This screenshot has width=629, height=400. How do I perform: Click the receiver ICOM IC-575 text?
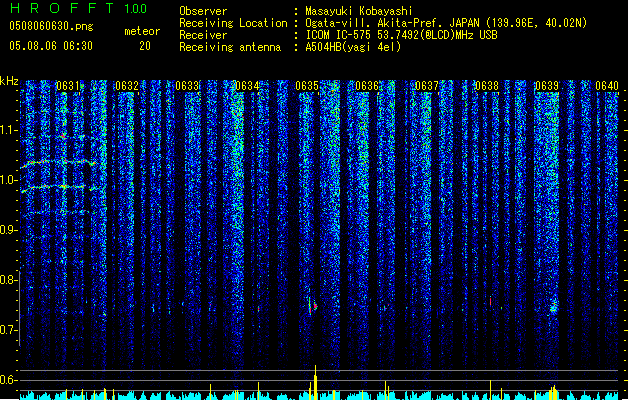[402, 35]
